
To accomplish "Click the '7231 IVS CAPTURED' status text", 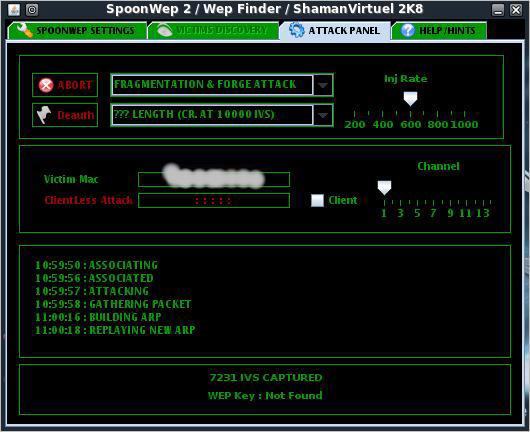I will coord(266,377).
